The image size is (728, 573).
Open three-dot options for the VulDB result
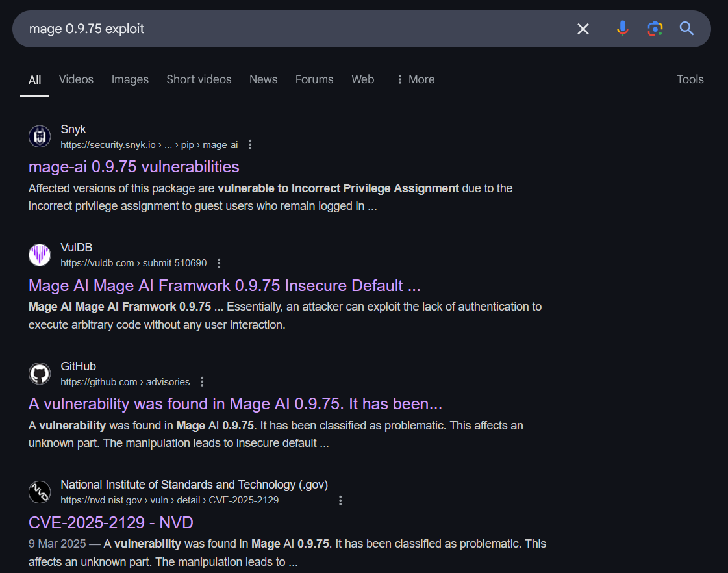click(219, 263)
